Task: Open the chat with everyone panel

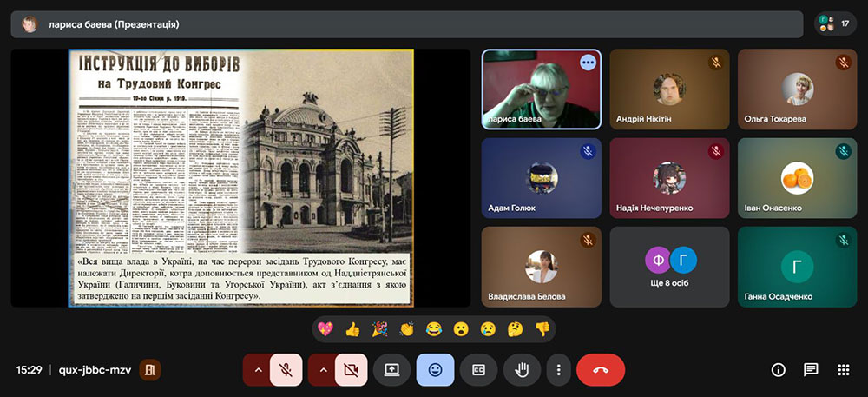Action: pos(811,369)
